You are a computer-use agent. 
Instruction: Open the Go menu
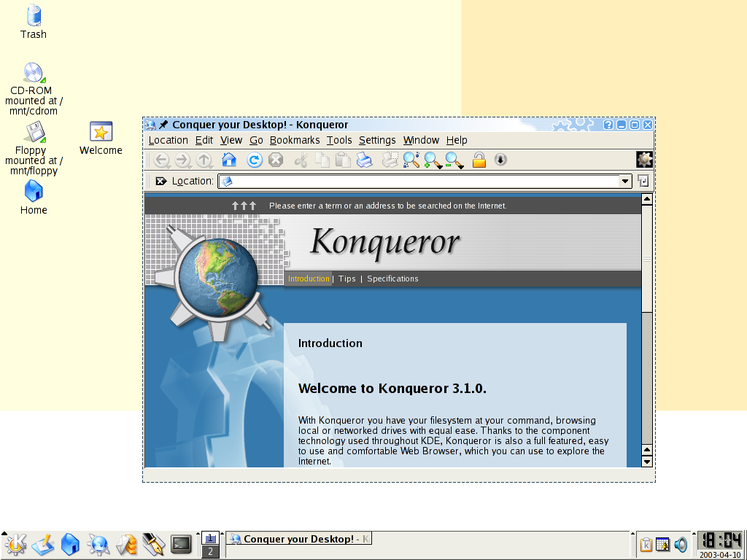[x=256, y=140]
